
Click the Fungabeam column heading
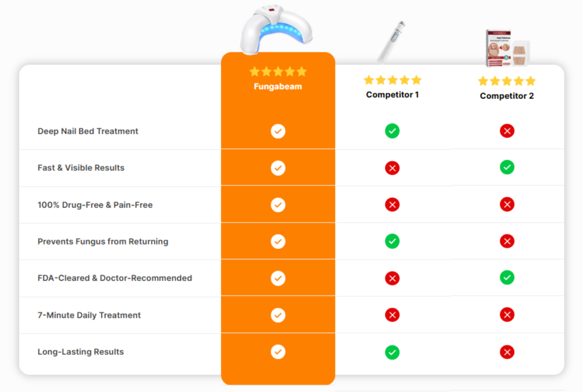(278, 86)
